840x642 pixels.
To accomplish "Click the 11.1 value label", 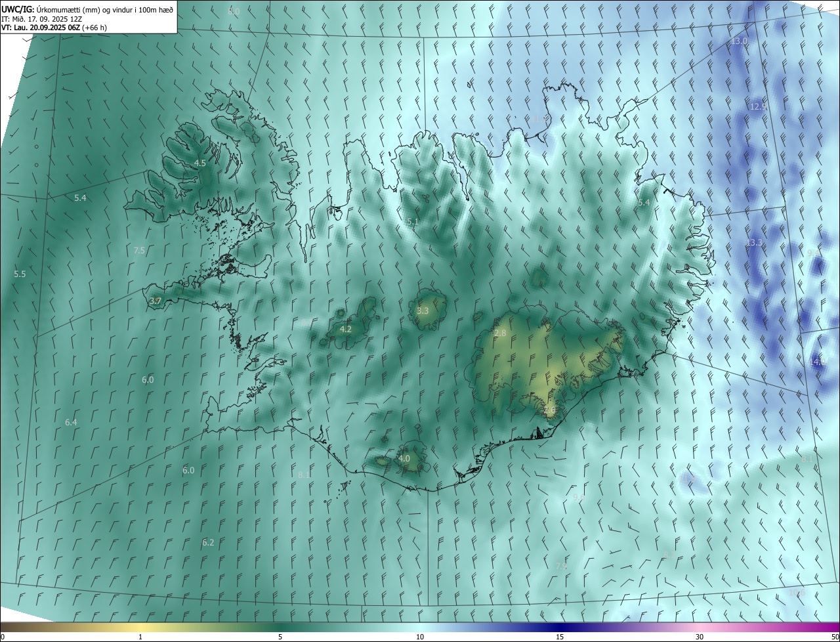I will point(539,119).
